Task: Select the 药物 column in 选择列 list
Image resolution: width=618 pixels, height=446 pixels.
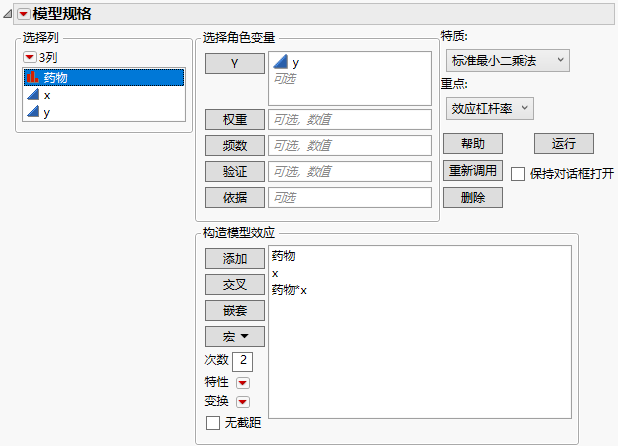Action: (x=104, y=78)
